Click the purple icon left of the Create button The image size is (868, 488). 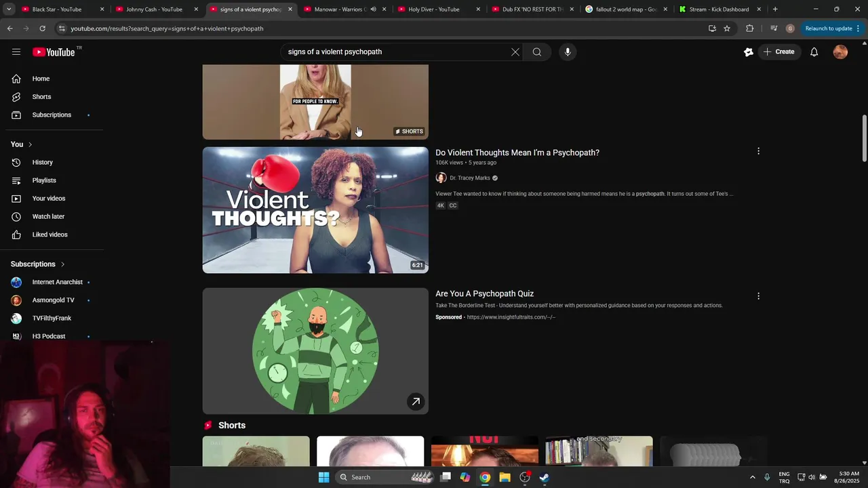pos(749,52)
